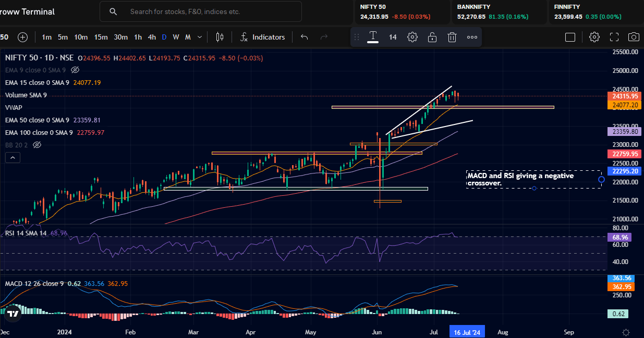Show the hidden EMA 9 indicator
The height and width of the screenshot is (338, 644).
[75, 70]
